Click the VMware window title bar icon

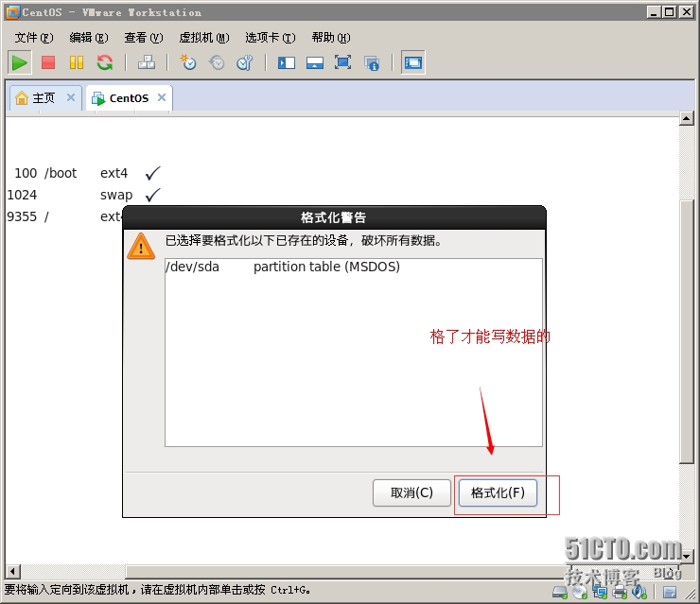[13, 12]
